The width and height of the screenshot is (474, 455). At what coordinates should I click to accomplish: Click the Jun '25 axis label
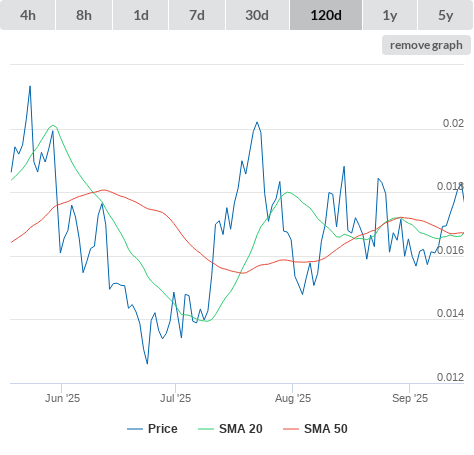pos(62,398)
